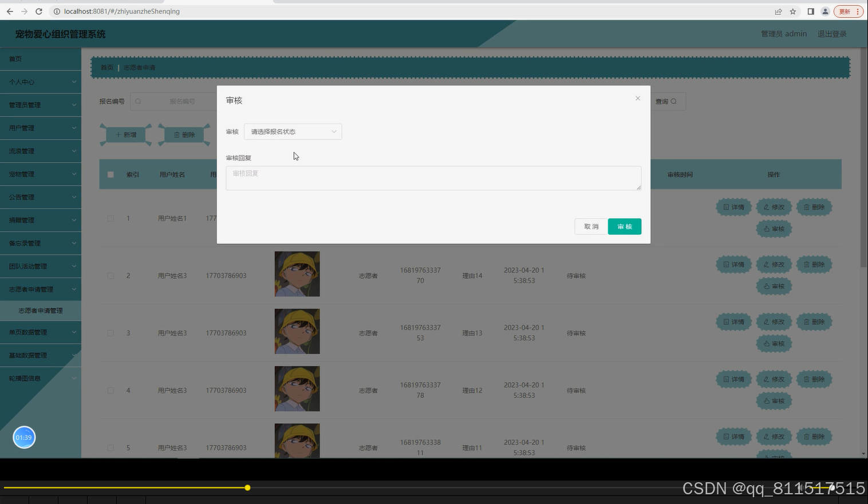The height and width of the screenshot is (504, 868).
Task: Click row 4 详情 button
Action: coord(733,379)
